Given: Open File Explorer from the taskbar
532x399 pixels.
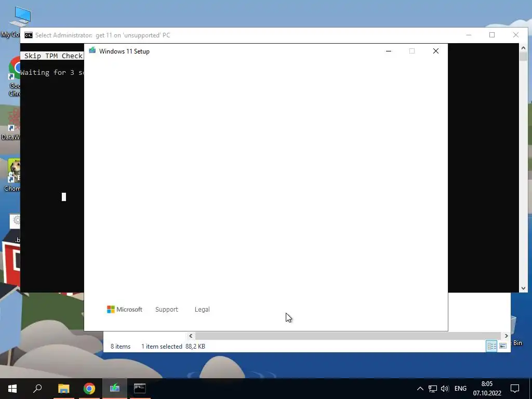Looking at the screenshot, I should [63, 389].
